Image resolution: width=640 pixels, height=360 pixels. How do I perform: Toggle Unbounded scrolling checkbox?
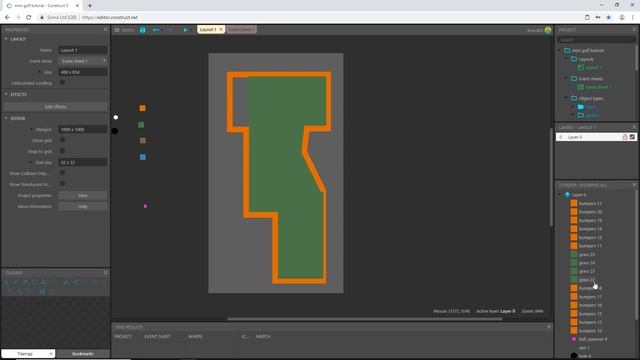point(62,83)
